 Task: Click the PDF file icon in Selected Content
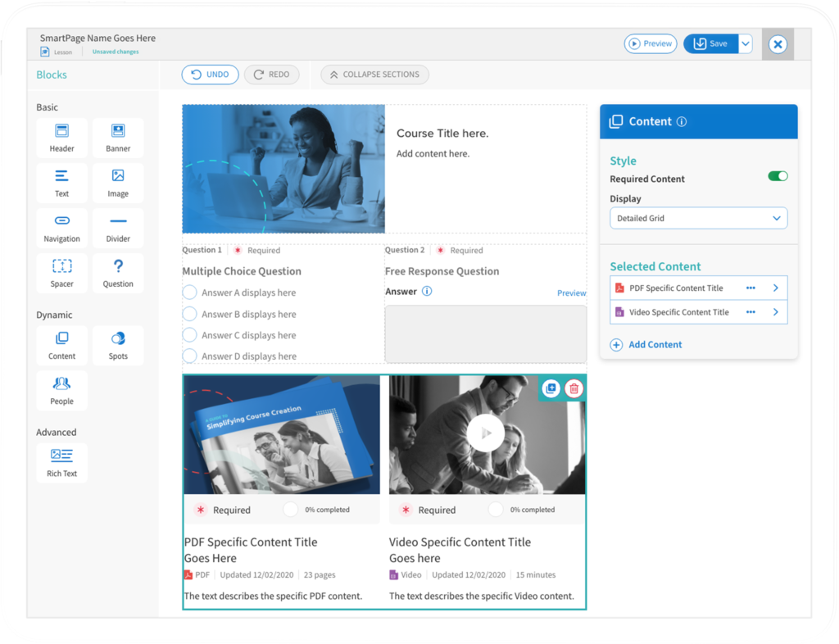click(619, 288)
